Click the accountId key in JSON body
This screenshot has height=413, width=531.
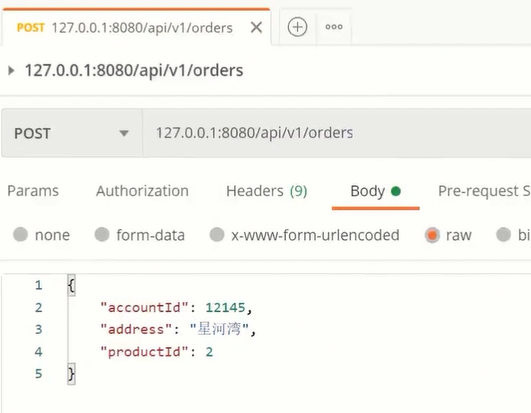coord(144,308)
